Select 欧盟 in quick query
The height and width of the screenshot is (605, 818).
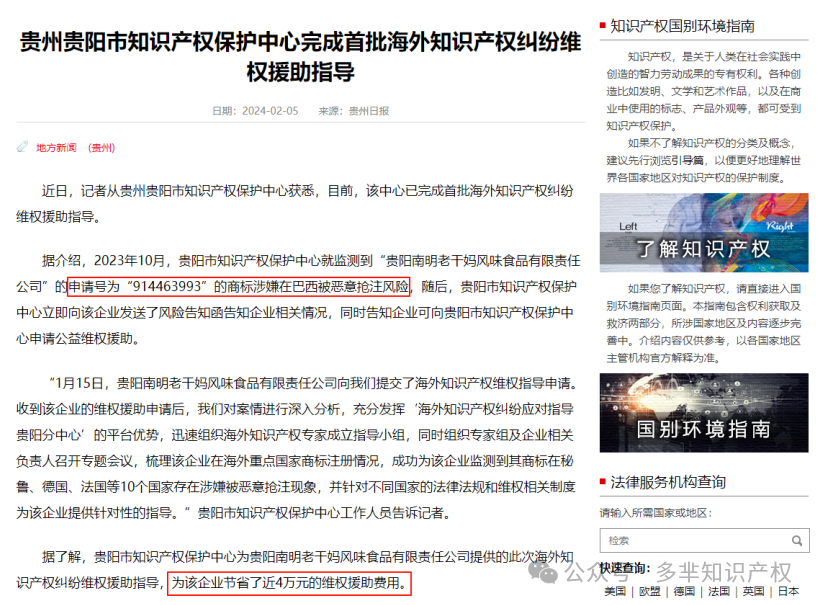(649, 591)
